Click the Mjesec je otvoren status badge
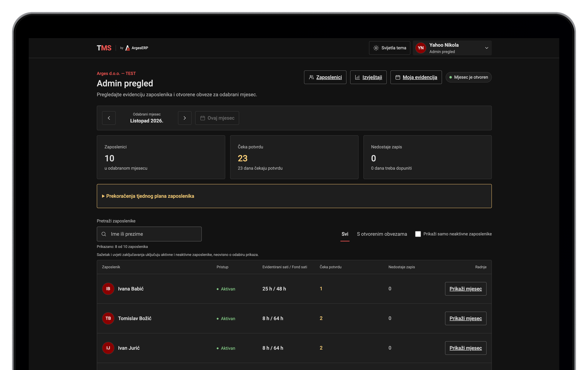588x370 pixels. (x=469, y=77)
